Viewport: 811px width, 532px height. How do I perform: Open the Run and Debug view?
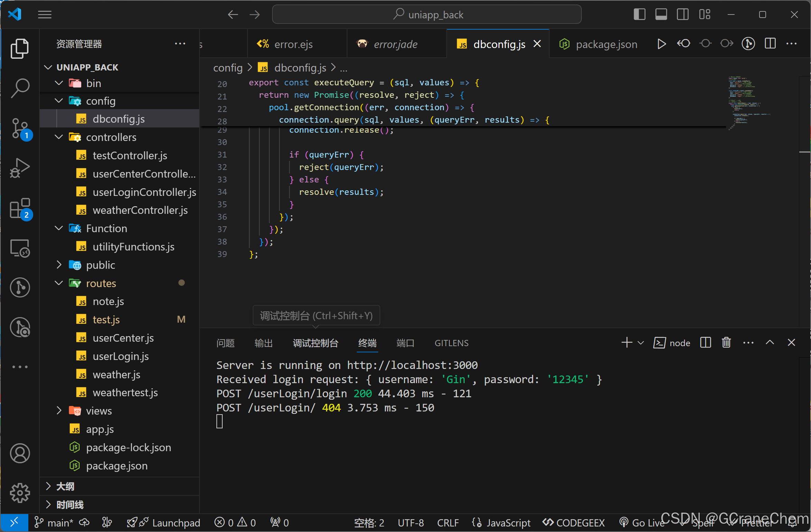20,168
